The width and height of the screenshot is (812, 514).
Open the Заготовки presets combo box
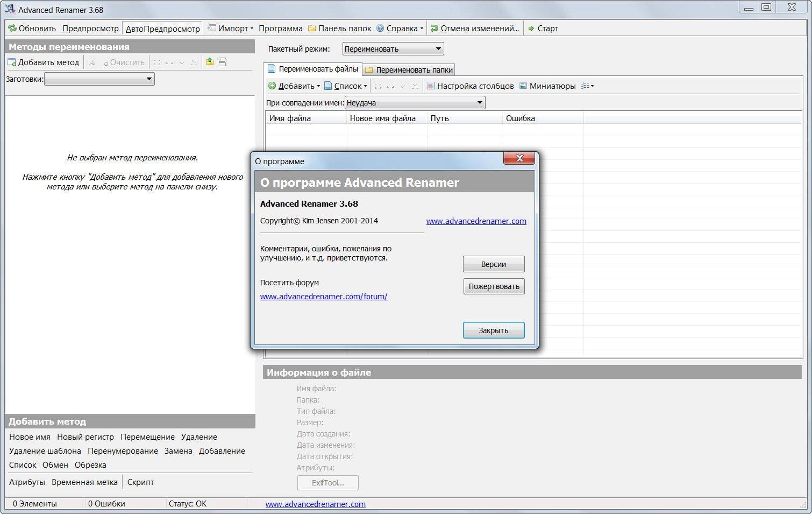coord(99,79)
